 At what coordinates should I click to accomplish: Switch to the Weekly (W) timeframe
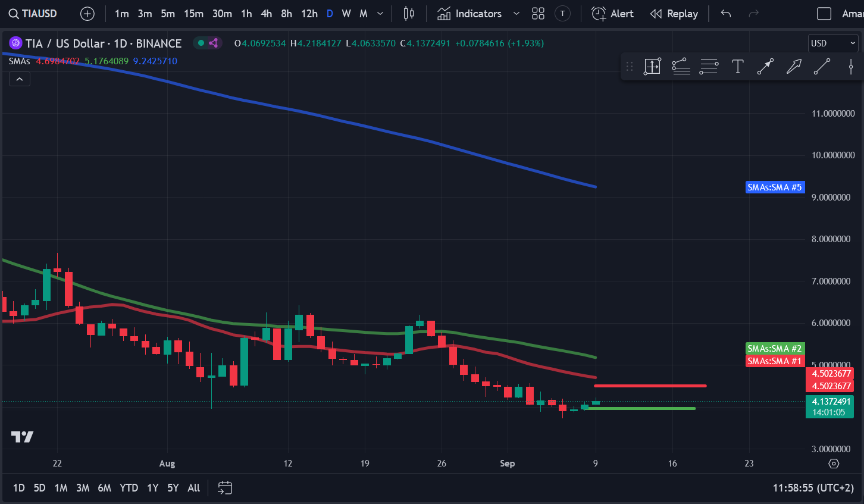[x=346, y=14]
